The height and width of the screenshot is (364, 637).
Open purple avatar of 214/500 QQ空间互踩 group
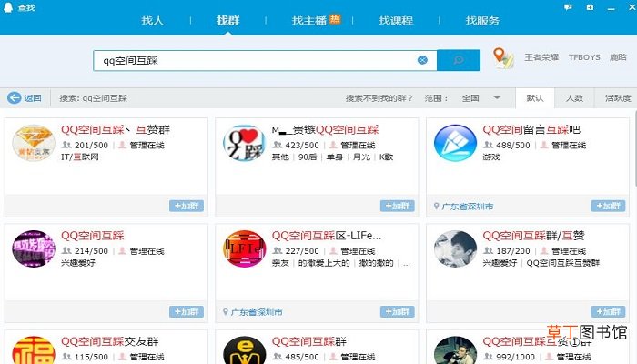[x=34, y=248]
